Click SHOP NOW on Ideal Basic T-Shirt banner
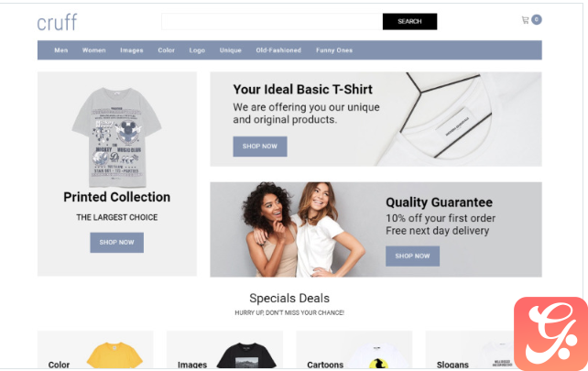This screenshot has width=588, height=371. pos(260,147)
